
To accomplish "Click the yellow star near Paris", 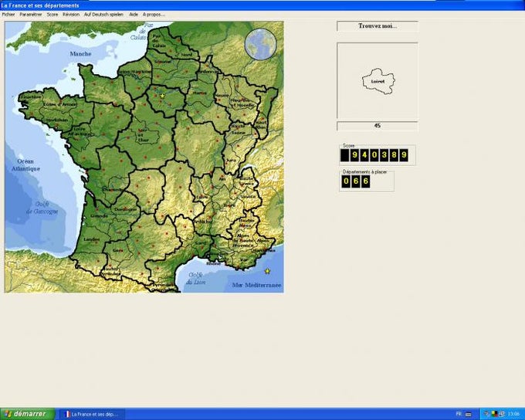I will (162, 96).
